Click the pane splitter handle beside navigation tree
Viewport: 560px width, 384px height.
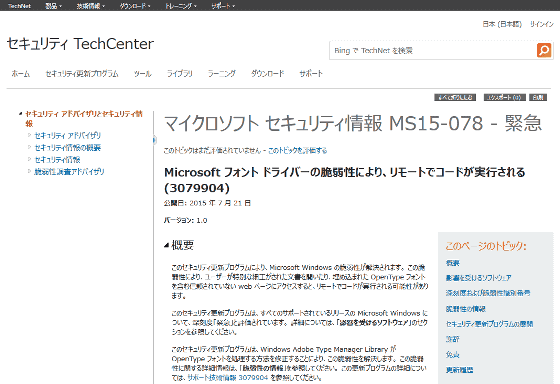coord(154,140)
